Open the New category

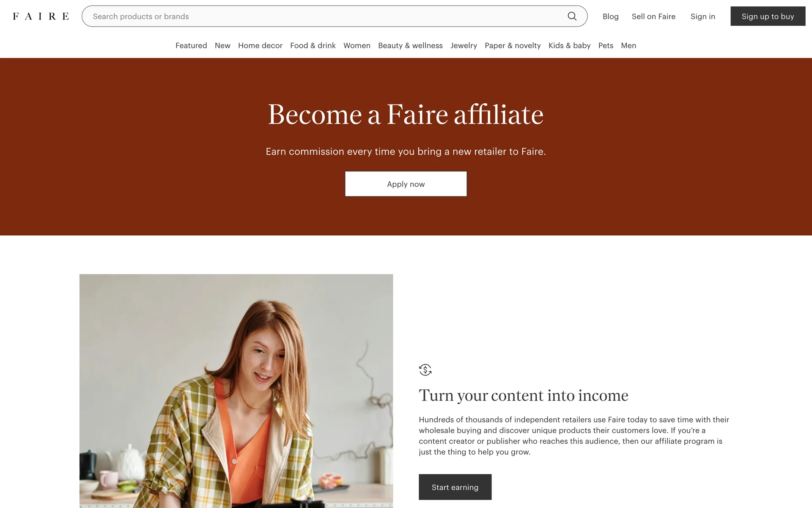click(222, 45)
